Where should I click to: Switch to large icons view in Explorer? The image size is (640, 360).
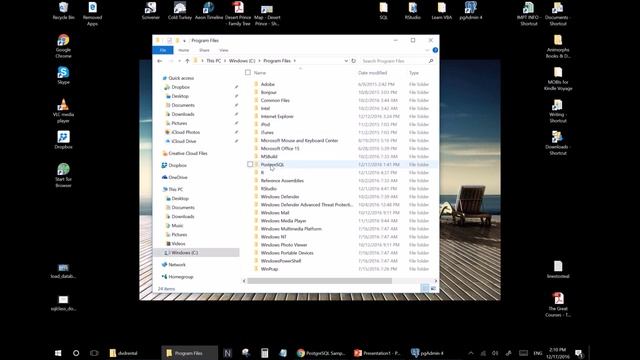433,288
